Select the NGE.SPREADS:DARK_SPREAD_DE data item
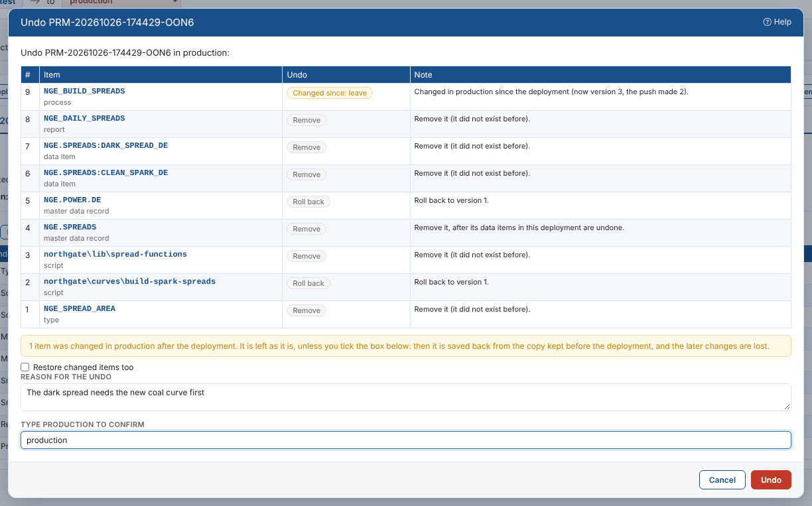Image resolution: width=812 pixels, height=506 pixels. [105, 145]
